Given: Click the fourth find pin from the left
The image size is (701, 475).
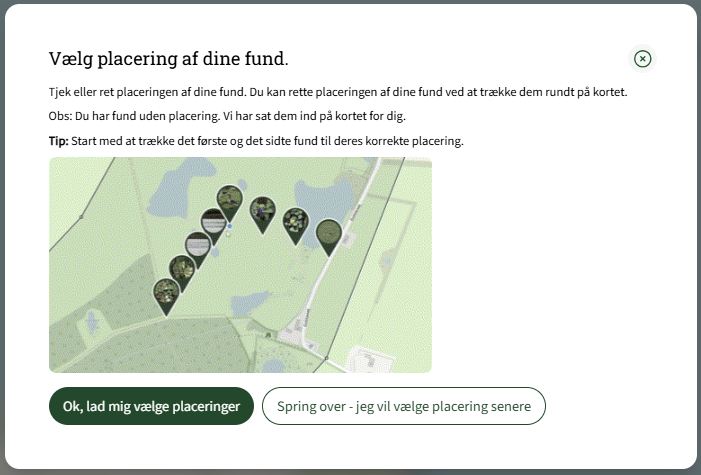Looking at the screenshot, I should (x=212, y=222).
